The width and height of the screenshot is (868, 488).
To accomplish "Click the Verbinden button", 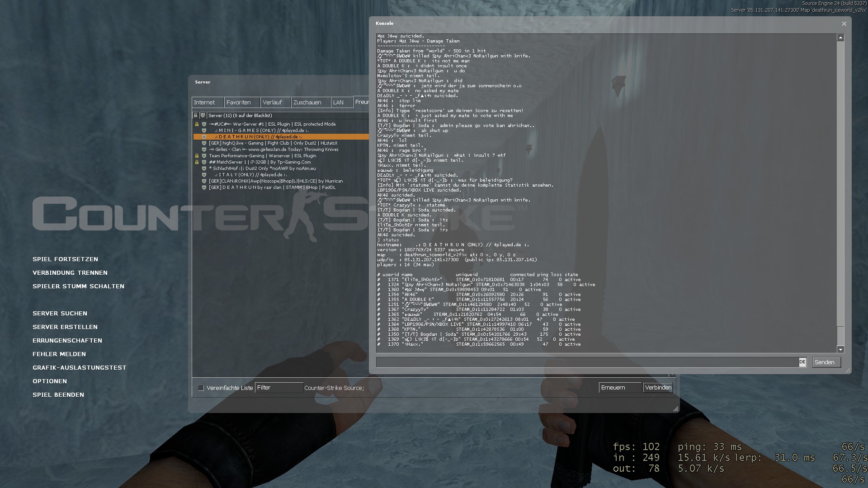I will click(x=658, y=388).
